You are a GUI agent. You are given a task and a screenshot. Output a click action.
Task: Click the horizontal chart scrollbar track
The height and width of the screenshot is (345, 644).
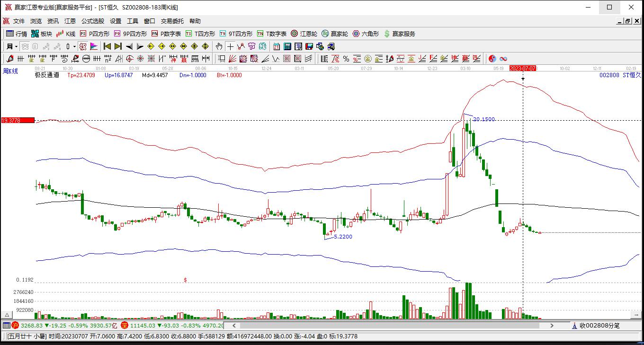coord(390,326)
